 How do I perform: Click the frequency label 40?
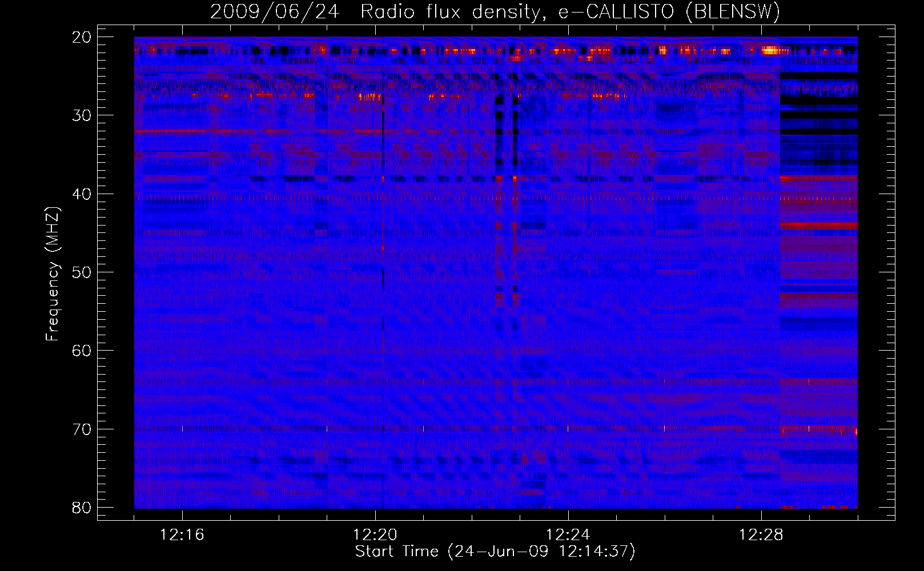pyautogui.click(x=82, y=194)
